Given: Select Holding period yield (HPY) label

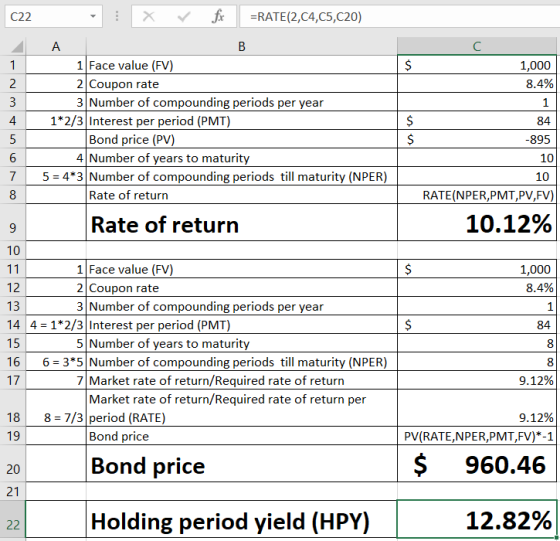Looking at the screenshot, I should click(x=241, y=519).
